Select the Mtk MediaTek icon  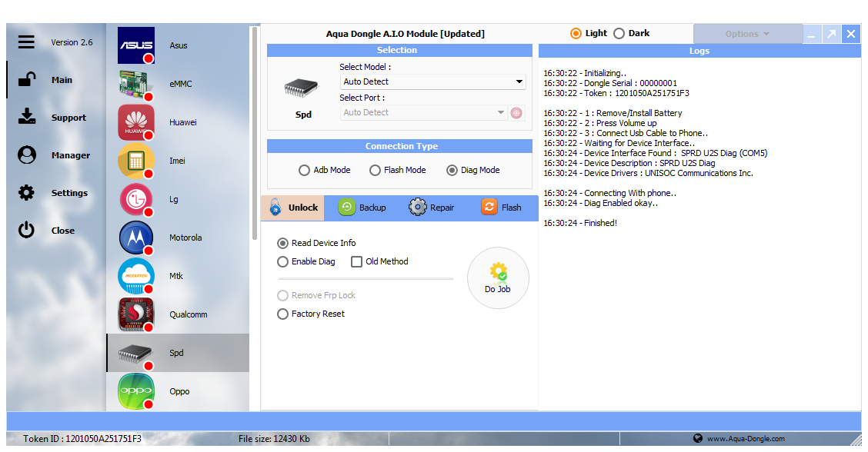[x=136, y=276]
